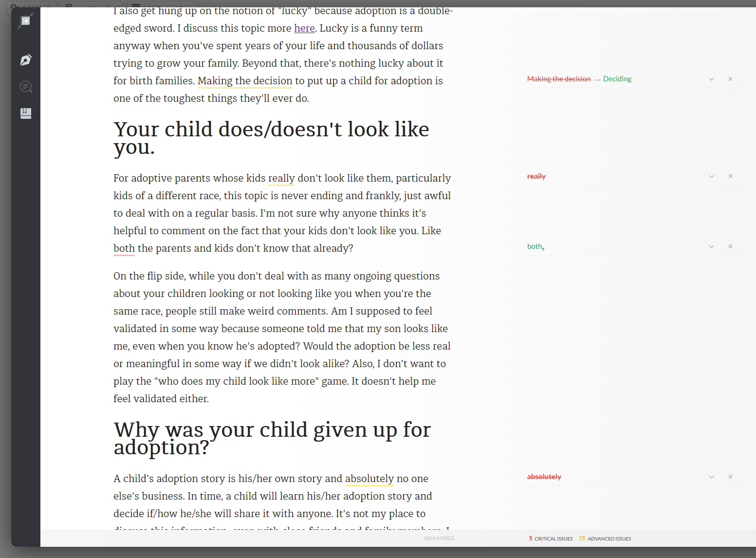
Task: Expand the 'both,' suggestion details
Action: coord(711,246)
